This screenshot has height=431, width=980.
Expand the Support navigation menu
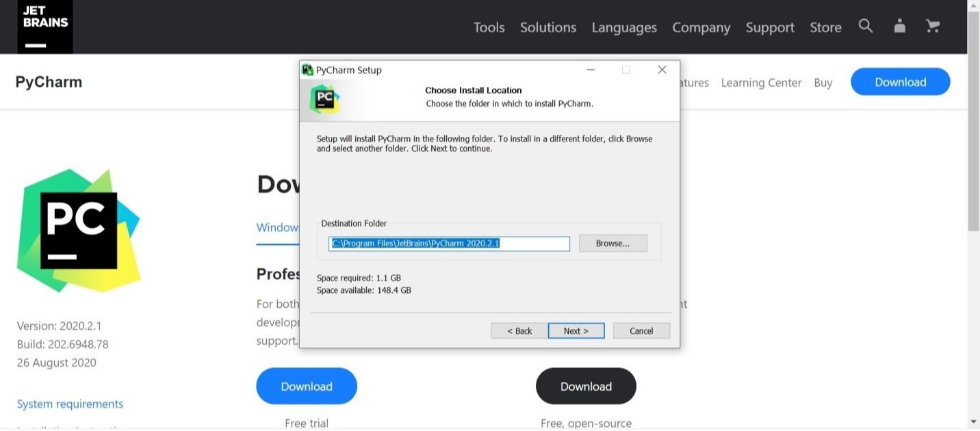click(x=770, y=27)
